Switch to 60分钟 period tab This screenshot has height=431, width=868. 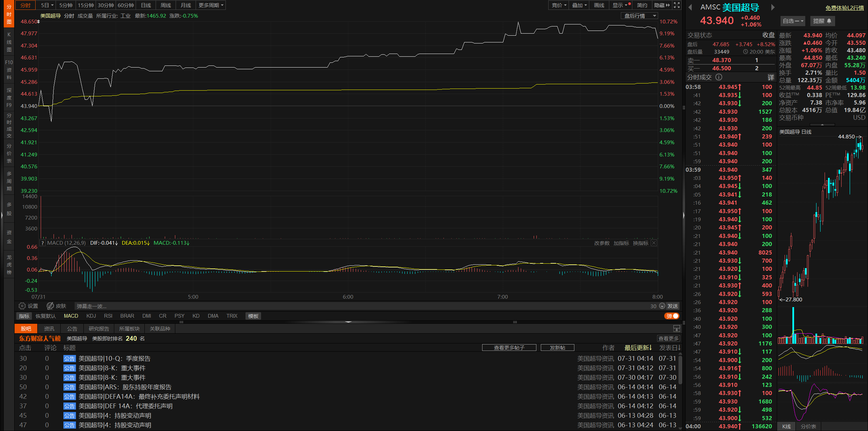coord(126,5)
